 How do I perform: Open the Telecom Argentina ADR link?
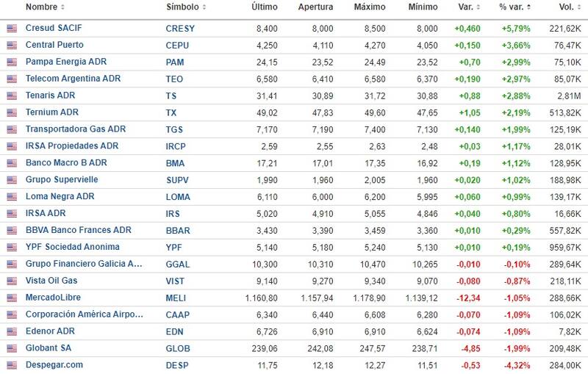73,79
